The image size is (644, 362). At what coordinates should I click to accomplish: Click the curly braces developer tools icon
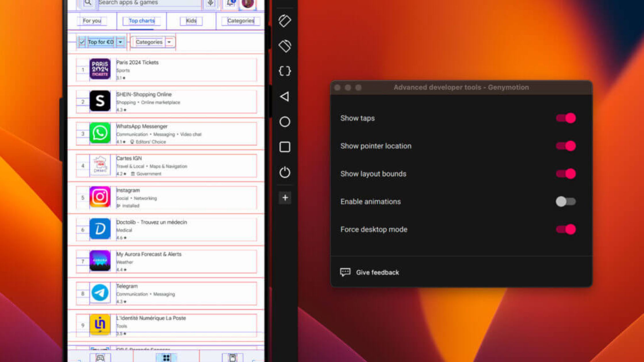point(285,71)
